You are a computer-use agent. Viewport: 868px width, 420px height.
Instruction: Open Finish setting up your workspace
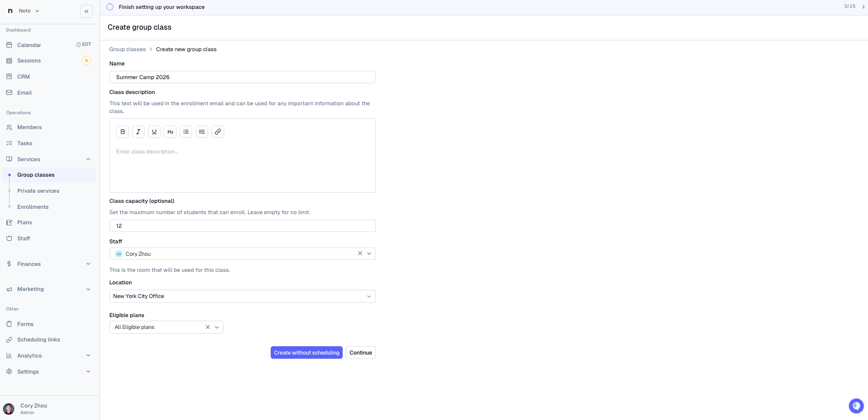click(x=162, y=7)
